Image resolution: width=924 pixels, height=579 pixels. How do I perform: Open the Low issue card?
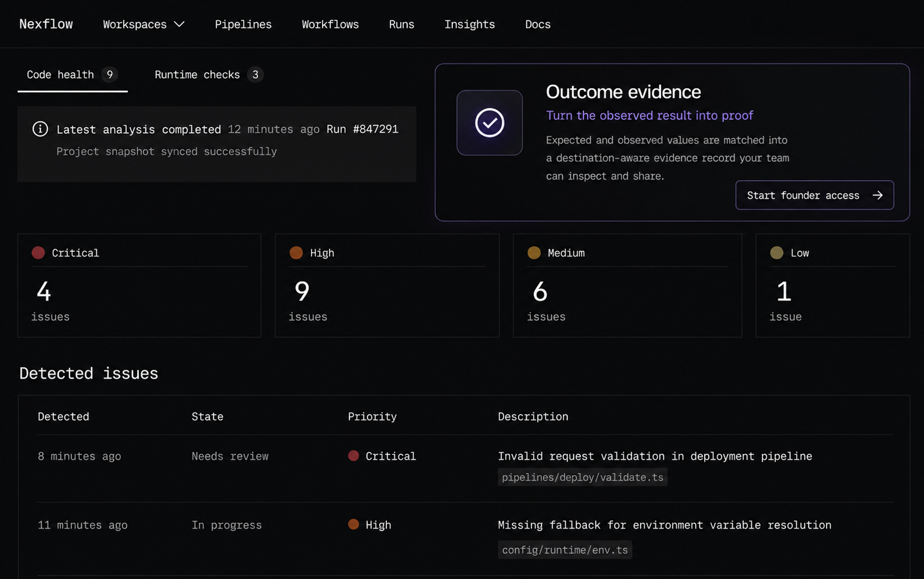833,285
